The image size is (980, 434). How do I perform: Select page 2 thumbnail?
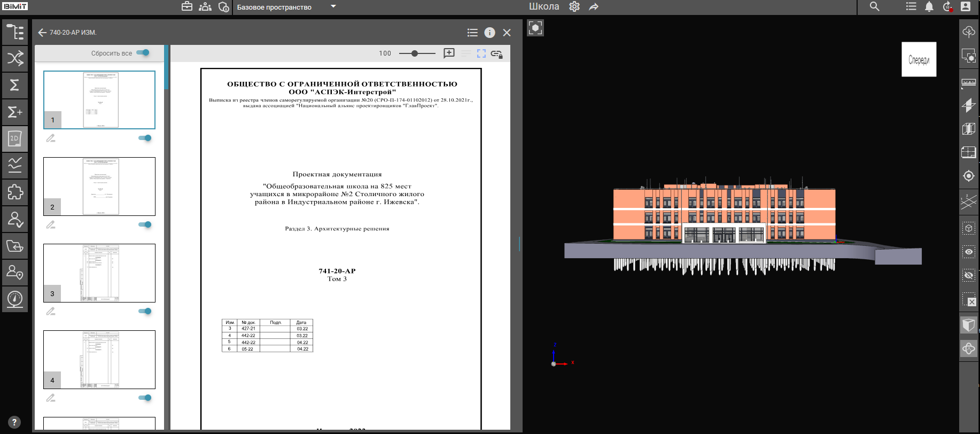pyautogui.click(x=99, y=186)
